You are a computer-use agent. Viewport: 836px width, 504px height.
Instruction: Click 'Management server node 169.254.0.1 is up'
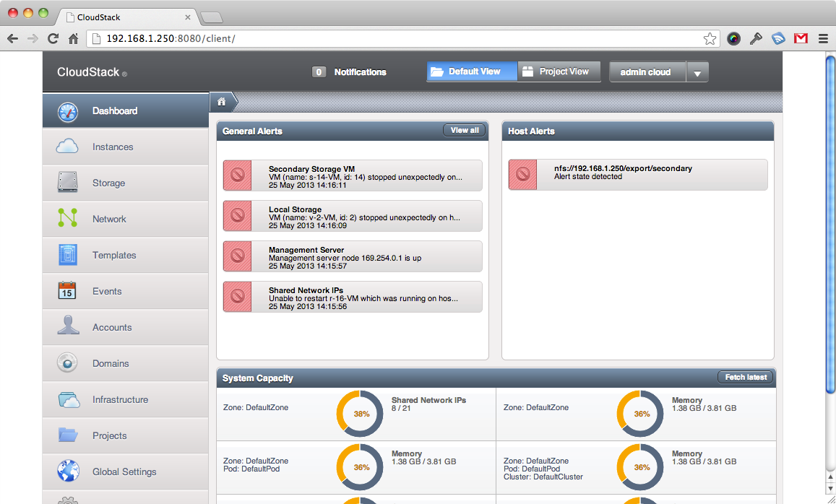coord(345,258)
